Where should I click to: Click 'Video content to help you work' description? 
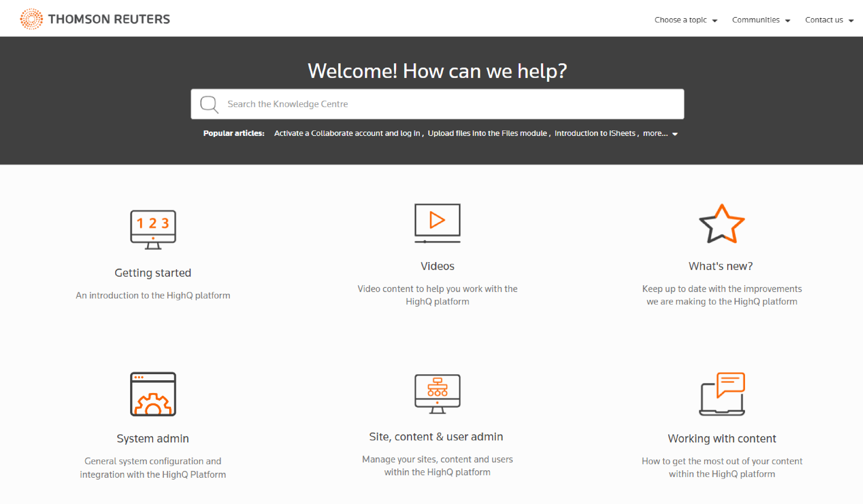coord(437,295)
